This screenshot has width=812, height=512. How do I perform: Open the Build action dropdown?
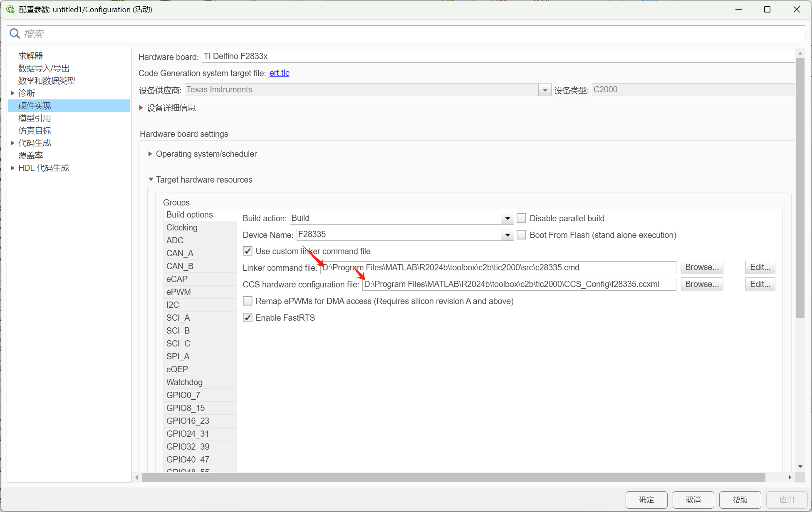[x=507, y=218]
